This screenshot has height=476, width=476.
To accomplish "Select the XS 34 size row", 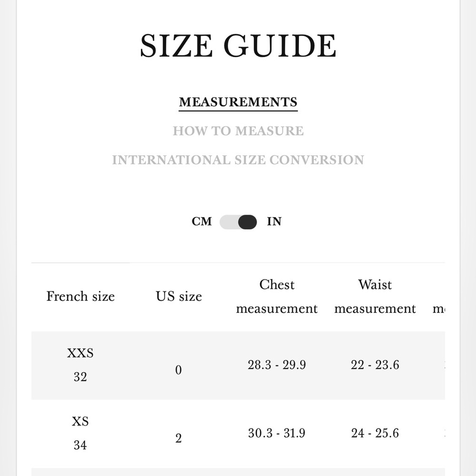I will click(238, 434).
